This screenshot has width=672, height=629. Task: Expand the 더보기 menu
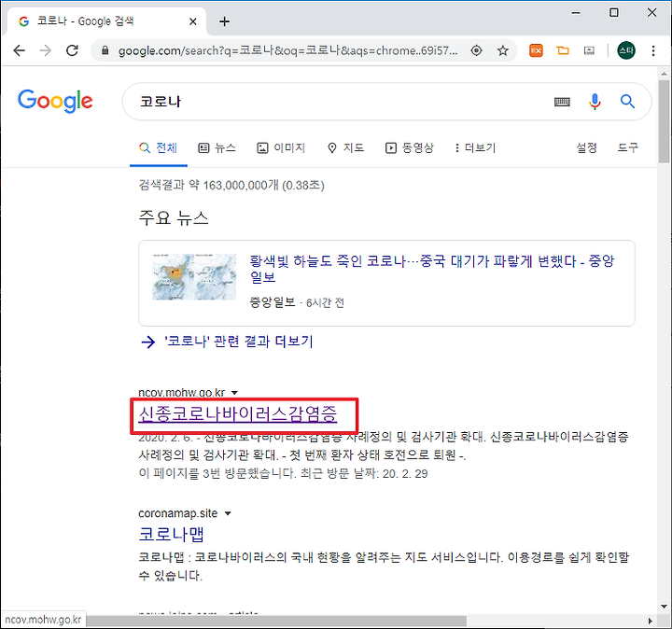point(475,148)
